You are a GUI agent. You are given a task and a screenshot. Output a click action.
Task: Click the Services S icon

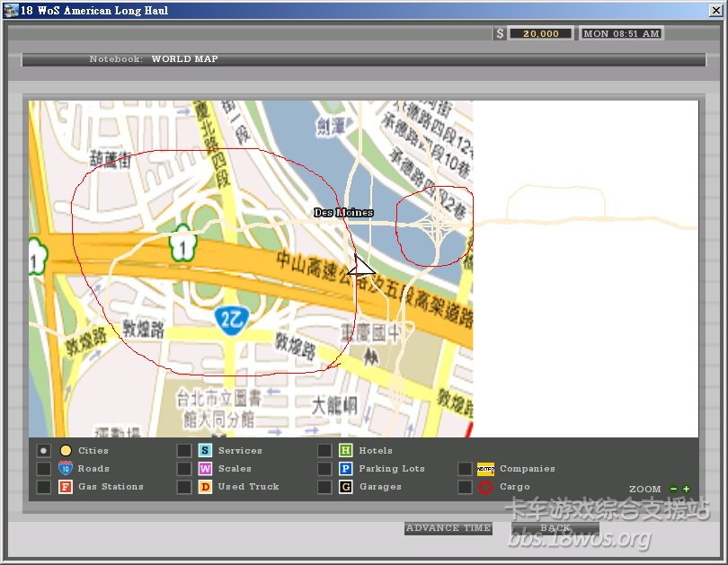[205, 451]
